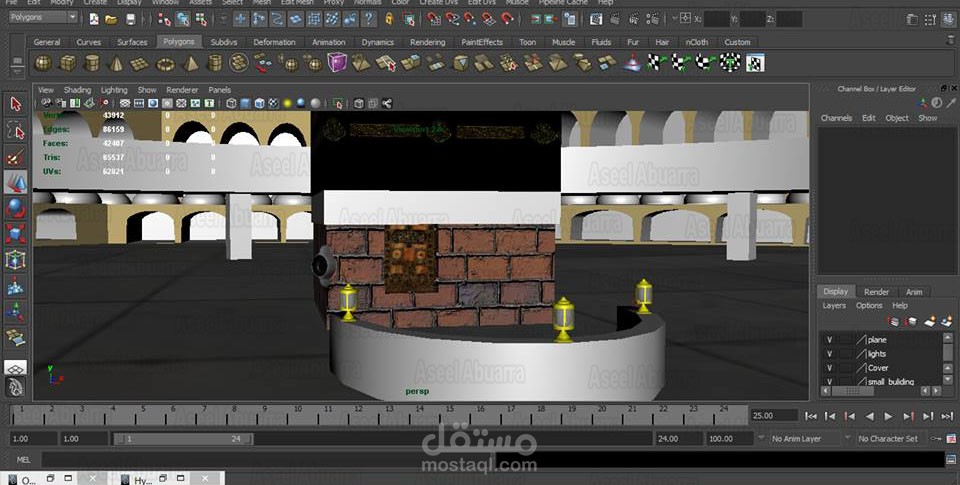Image resolution: width=960 pixels, height=485 pixels.
Task: Go to end of playback range
Action: coord(947,416)
